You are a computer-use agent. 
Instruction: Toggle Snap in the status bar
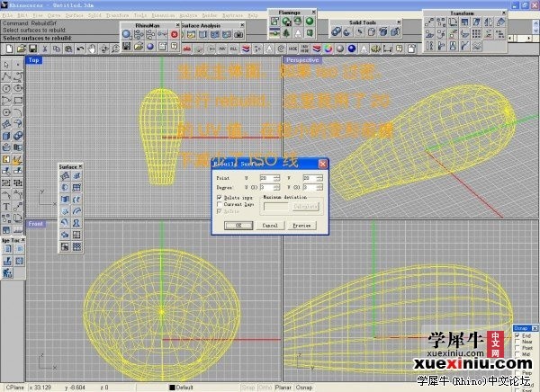click(x=248, y=388)
